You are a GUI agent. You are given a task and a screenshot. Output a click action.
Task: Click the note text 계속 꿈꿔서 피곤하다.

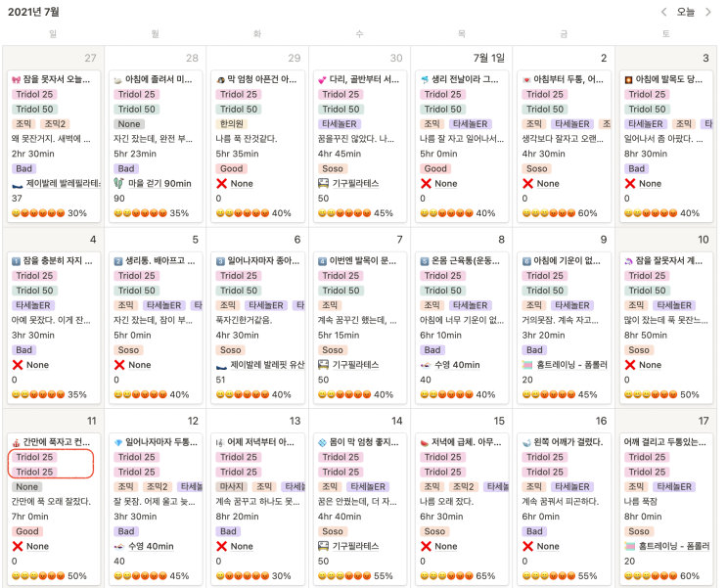[x=561, y=502]
